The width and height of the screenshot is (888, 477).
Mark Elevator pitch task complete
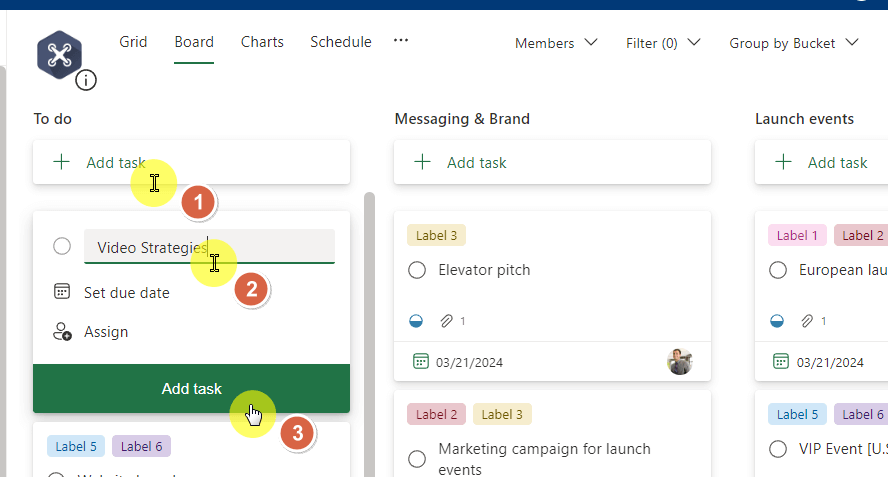(x=417, y=270)
